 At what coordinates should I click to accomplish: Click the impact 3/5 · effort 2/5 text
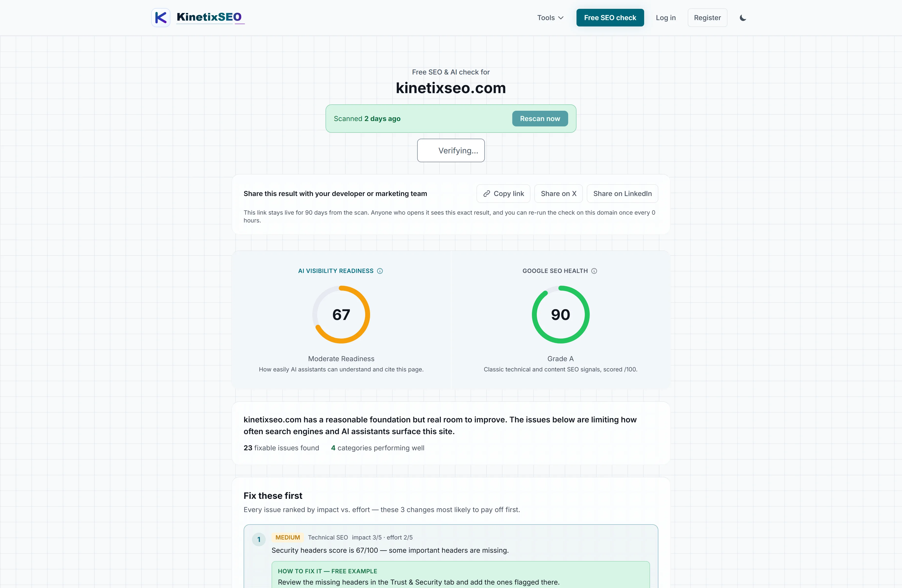[x=382, y=537]
